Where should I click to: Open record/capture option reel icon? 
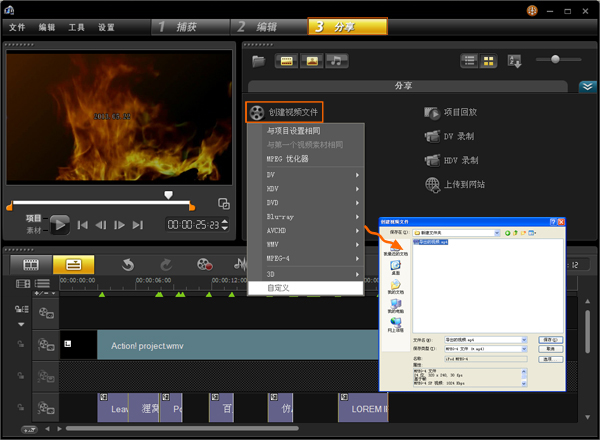pos(204,264)
